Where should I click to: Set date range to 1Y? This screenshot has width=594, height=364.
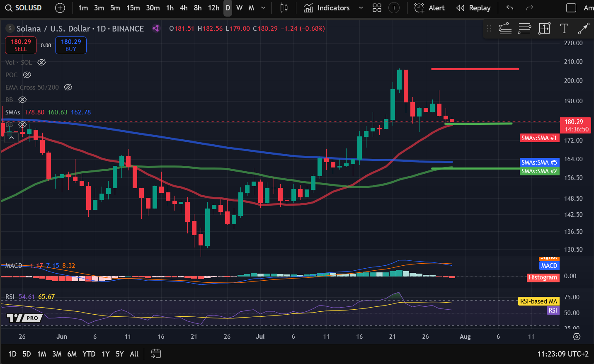tap(106, 354)
